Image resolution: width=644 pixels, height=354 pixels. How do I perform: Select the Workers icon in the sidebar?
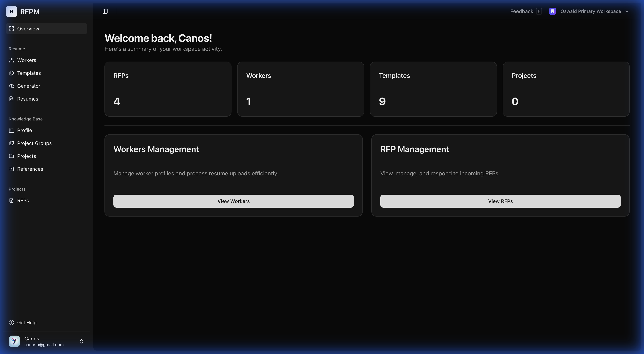point(12,60)
